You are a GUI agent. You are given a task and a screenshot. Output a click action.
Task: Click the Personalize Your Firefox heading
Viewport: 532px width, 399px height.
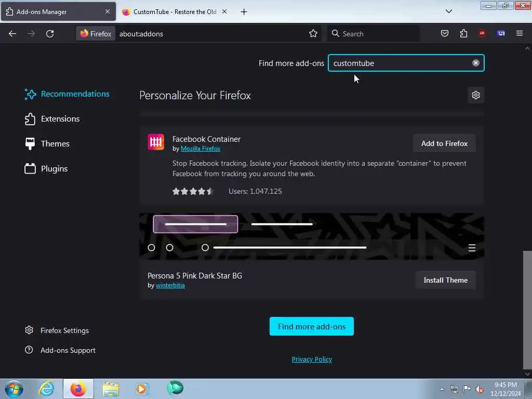pos(195,96)
